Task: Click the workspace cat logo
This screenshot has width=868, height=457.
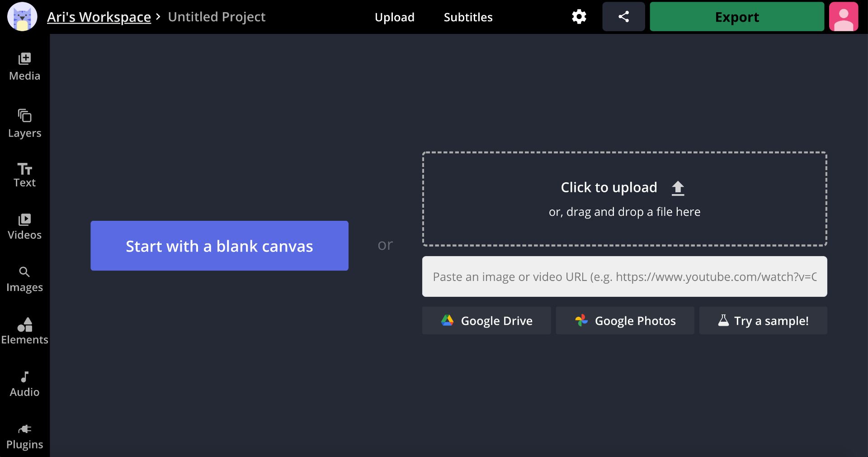Action: click(x=22, y=17)
